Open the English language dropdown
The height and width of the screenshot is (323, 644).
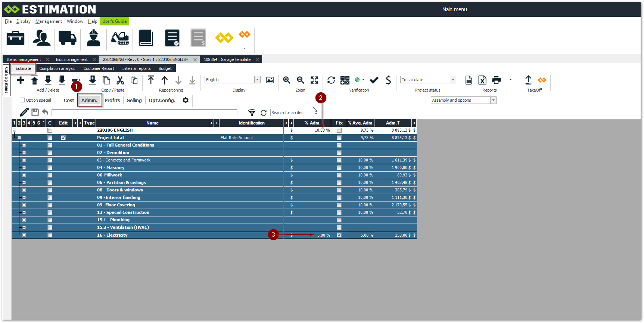click(x=257, y=80)
